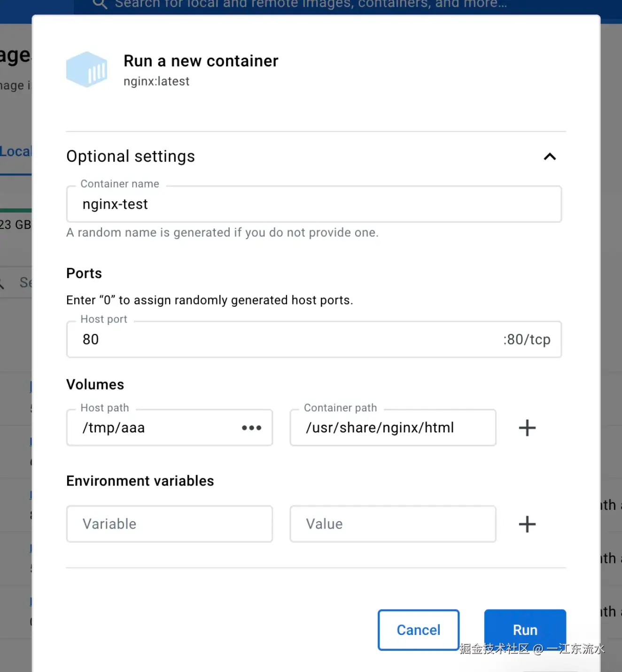Add environment variable with plus icon
622x672 pixels.
pos(527,524)
